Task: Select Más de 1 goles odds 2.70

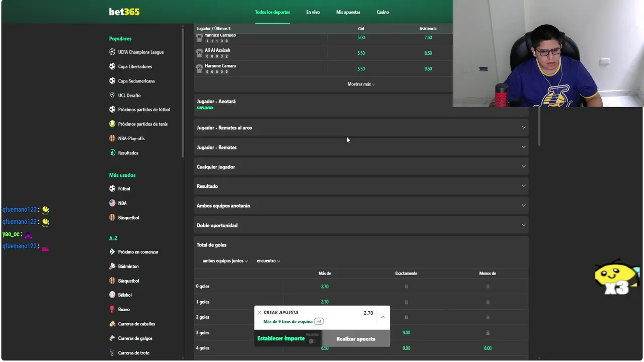Action: pyautogui.click(x=325, y=302)
